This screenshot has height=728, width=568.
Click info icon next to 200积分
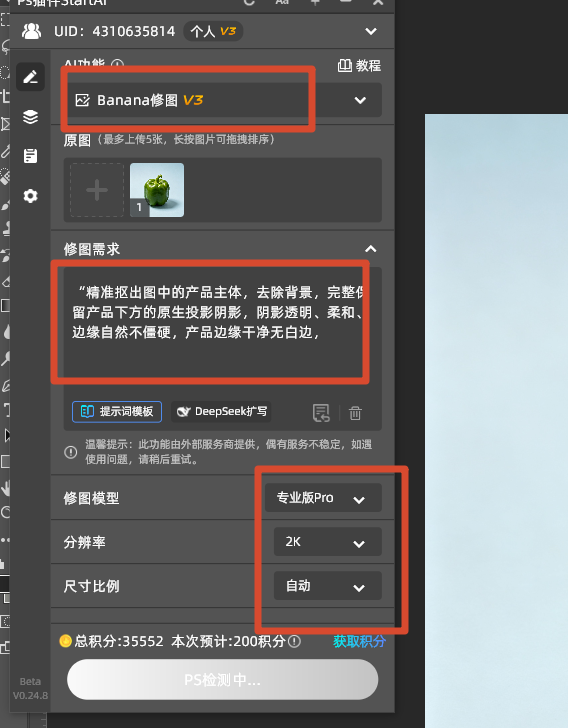(x=294, y=642)
